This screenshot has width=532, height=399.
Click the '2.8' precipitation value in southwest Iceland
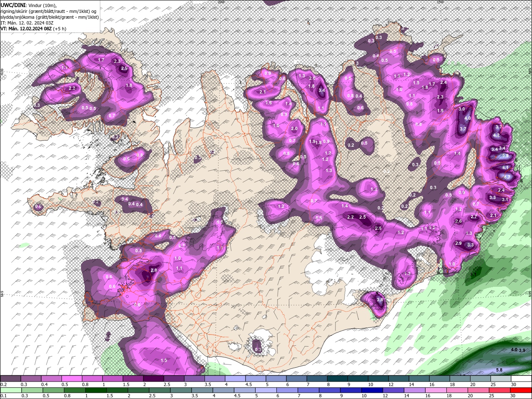[x=153, y=270]
